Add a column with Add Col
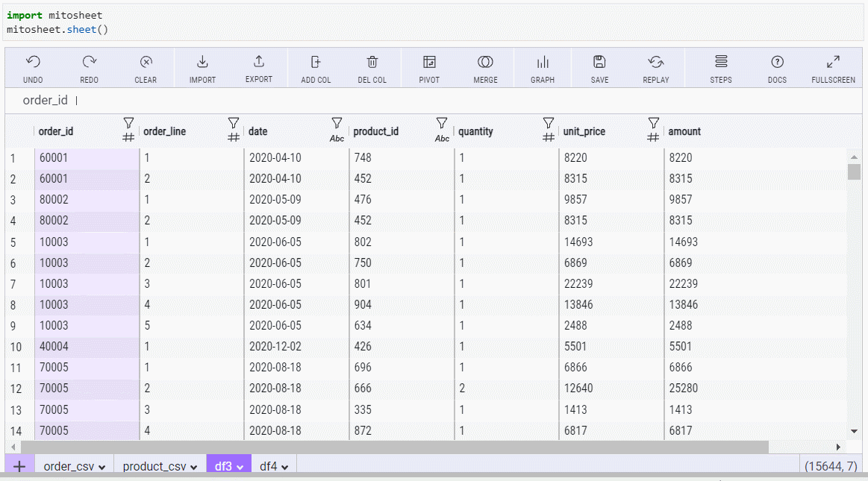This screenshot has height=481, width=868. coord(316,63)
